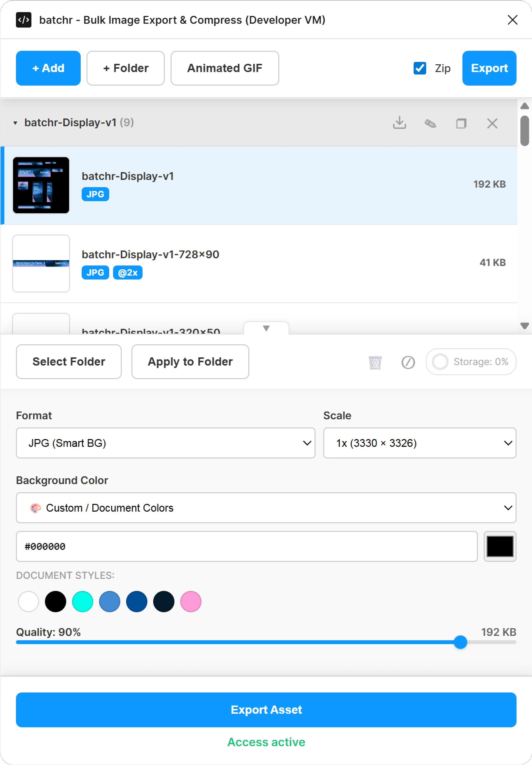This screenshot has width=532, height=765.
Task: Remove batchr-Display-v1 group with the X icon
Action: [x=492, y=123]
